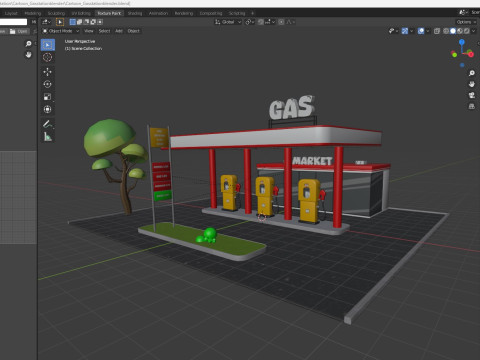Image resolution: width=480 pixels, height=360 pixels.
Task: Select the Annotate tool
Action: [x=48, y=124]
